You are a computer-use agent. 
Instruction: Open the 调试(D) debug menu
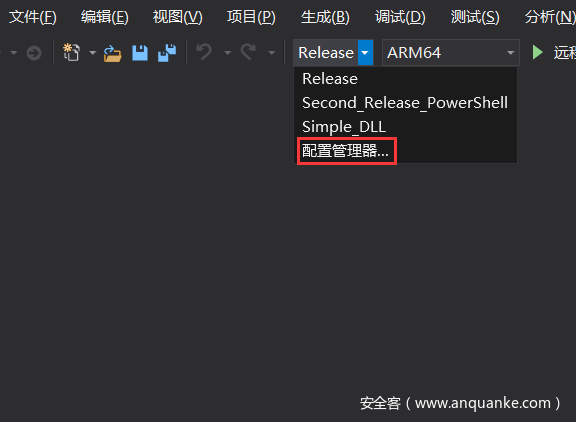[400, 17]
